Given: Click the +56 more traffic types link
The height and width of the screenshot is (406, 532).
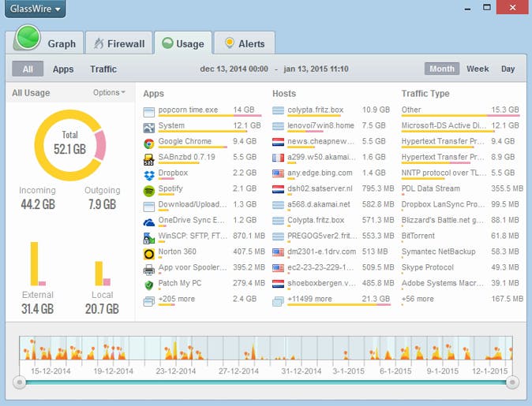Looking at the screenshot, I should (418, 299).
